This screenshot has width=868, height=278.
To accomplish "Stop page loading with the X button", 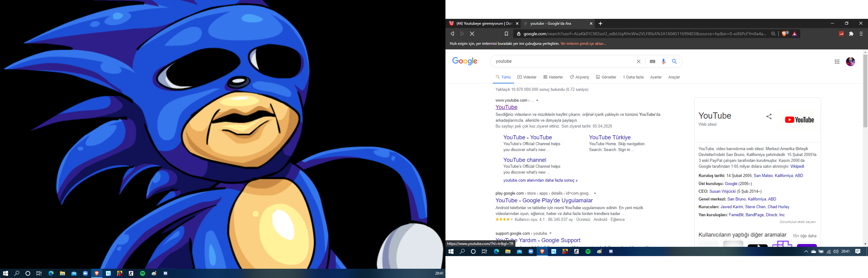I will point(472,34).
